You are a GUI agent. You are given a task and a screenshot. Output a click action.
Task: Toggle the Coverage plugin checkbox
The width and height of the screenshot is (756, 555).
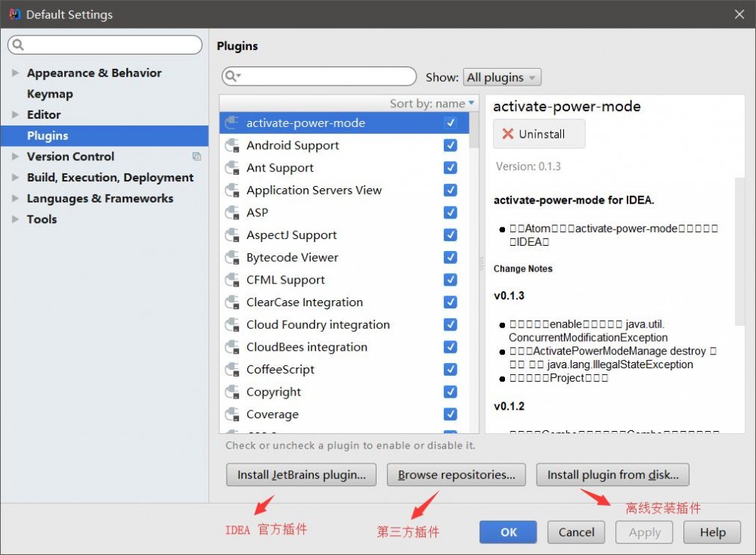click(451, 414)
